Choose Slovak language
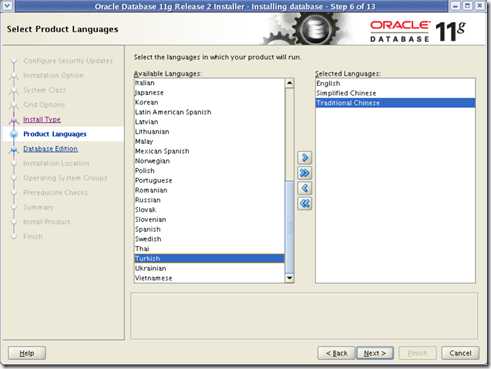Screen dimensions: 491x369 tap(209, 210)
